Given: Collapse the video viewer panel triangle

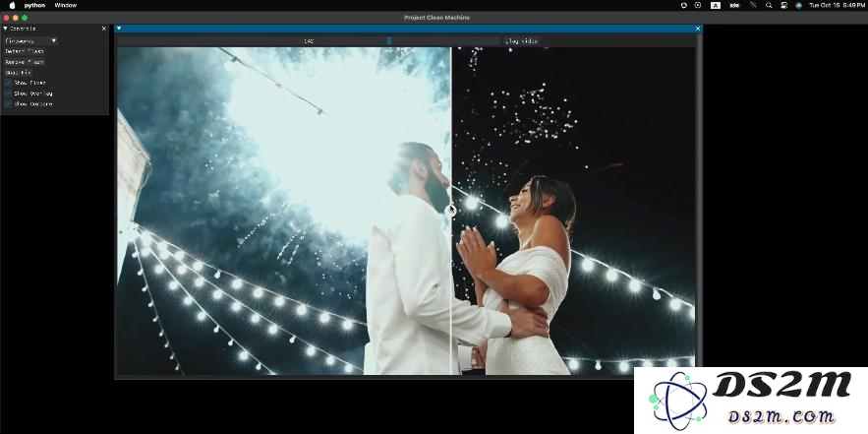Looking at the screenshot, I should click(x=119, y=29).
